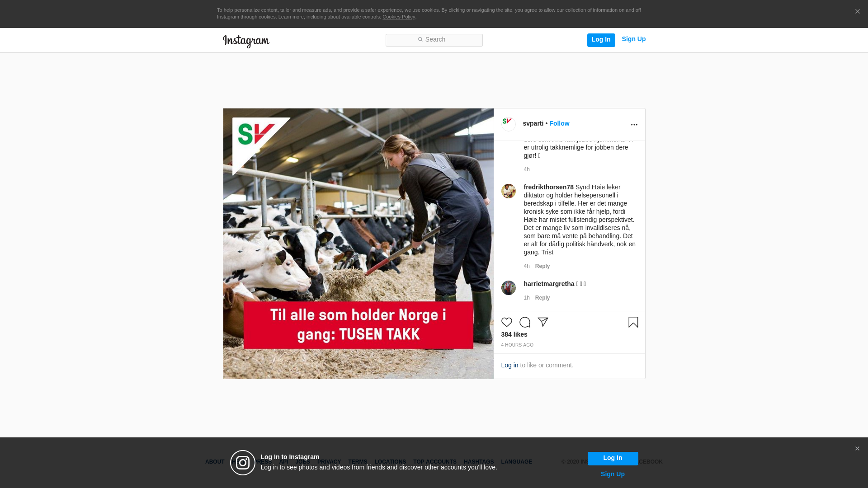Like the post with the heart icon
The image size is (868, 488).
point(506,322)
